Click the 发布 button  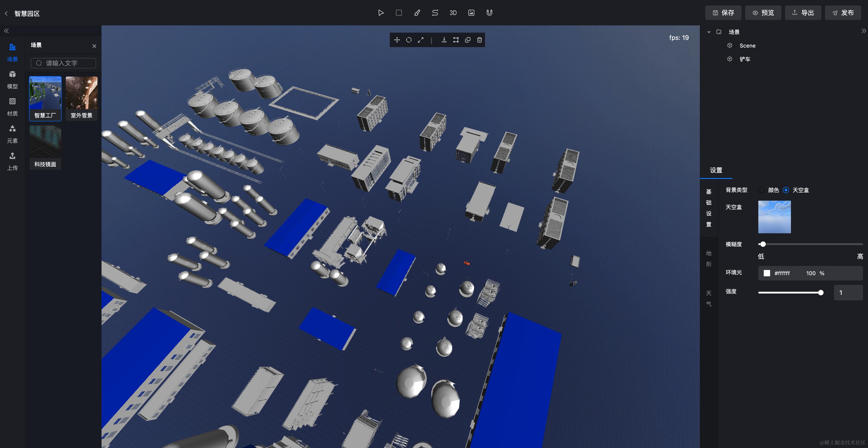tap(843, 13)
